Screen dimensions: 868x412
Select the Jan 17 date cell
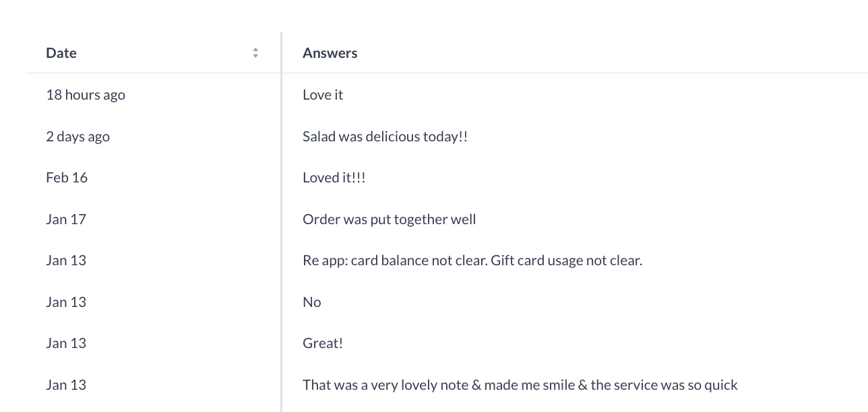point(66,219)
